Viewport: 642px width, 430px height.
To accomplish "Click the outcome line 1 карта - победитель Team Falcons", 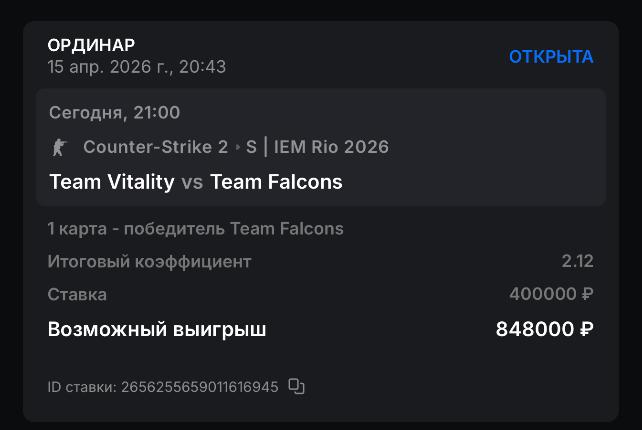I will click(195, 229).
